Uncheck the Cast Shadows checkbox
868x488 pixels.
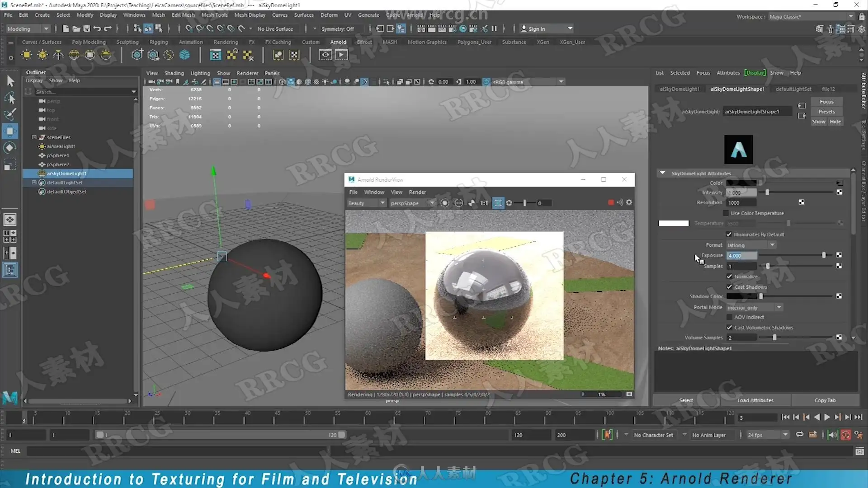(729, 287)
